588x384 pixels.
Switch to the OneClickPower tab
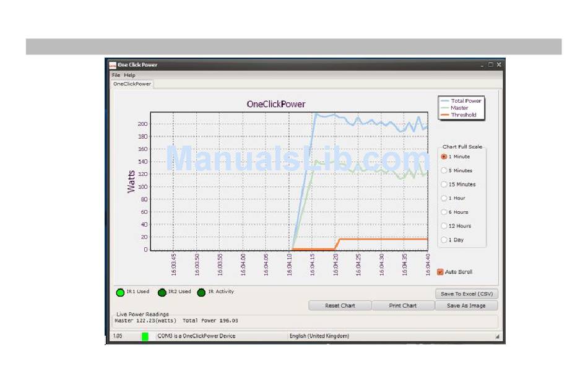tap(132, 84)
